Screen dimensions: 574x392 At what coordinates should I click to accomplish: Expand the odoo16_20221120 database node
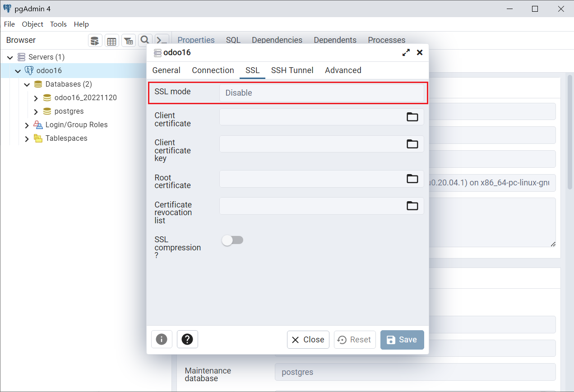(x=36, y=98)
